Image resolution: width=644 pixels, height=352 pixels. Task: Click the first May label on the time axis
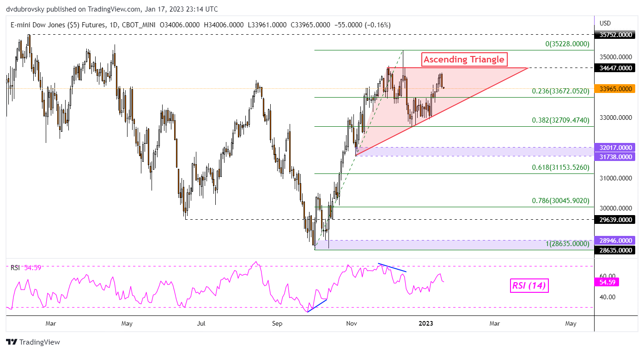point(128,324)
